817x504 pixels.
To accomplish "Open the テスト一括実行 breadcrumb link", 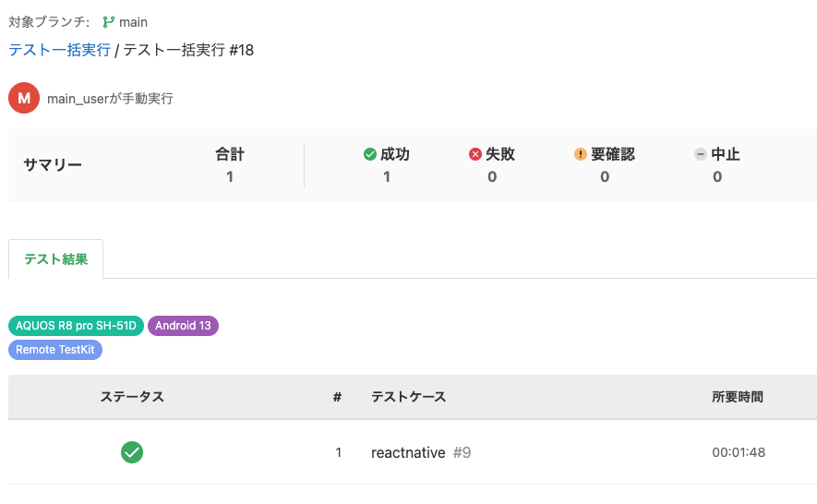I will point(59,50).
